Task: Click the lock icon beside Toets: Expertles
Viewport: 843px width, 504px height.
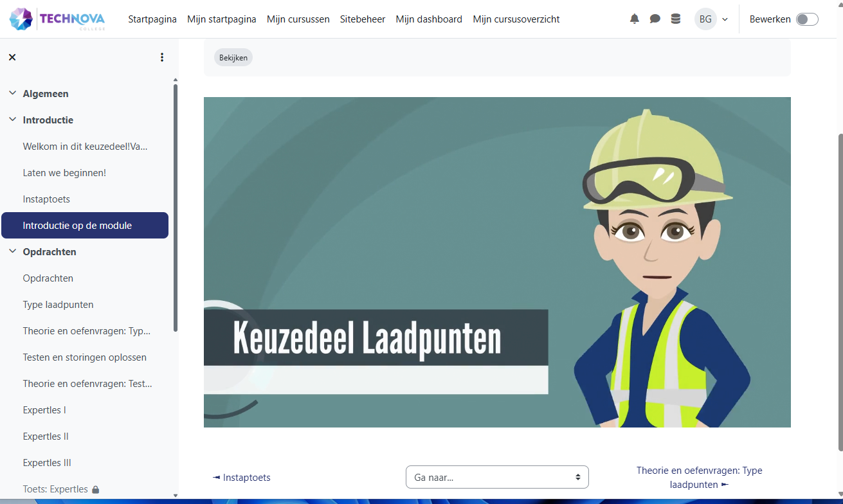Action: [x=96, y=490]
